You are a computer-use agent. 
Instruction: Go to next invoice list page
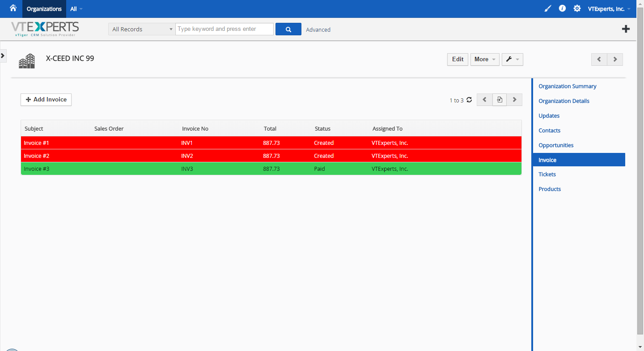(x=514, y=100)
